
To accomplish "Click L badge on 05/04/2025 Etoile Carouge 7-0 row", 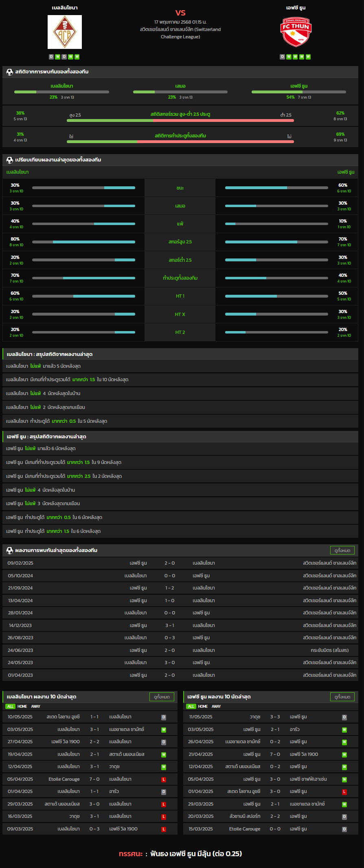I will 164,780.
